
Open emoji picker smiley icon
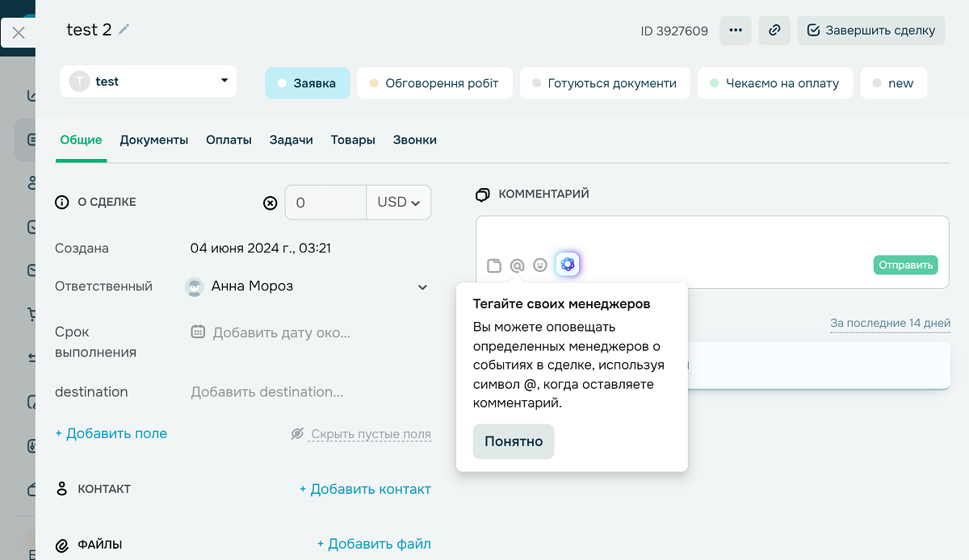(540, 265)
